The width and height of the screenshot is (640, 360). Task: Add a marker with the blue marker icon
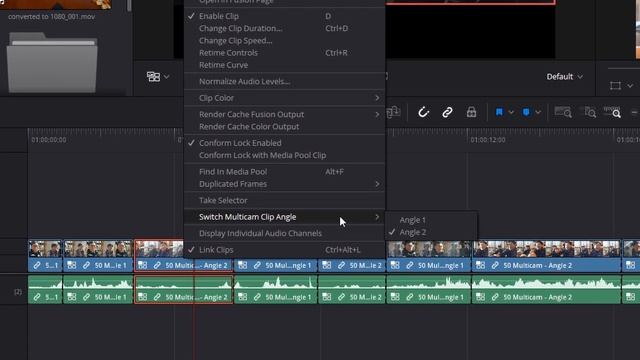click(x=526, y=112)
